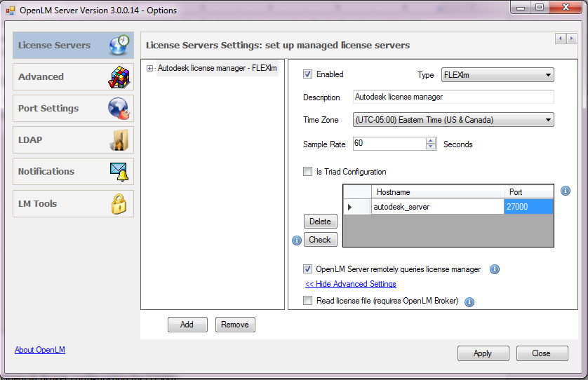
Task: Click info icon next to Check button
Action: 296,240
